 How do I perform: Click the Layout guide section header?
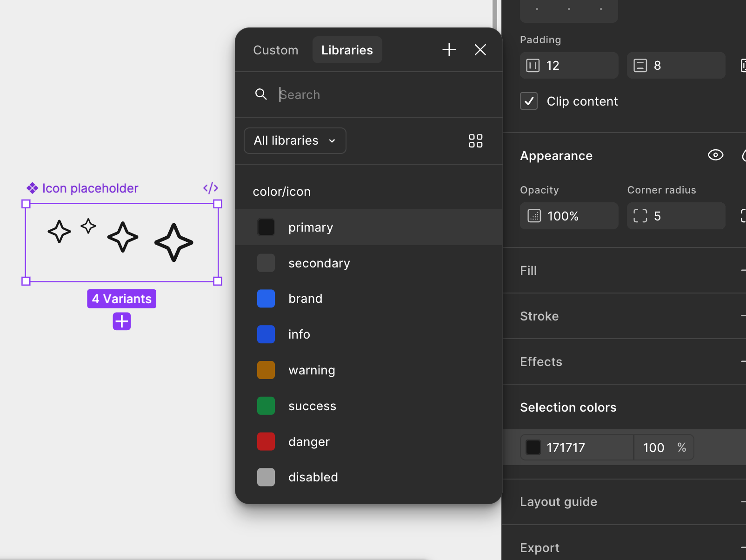[559, 501]
